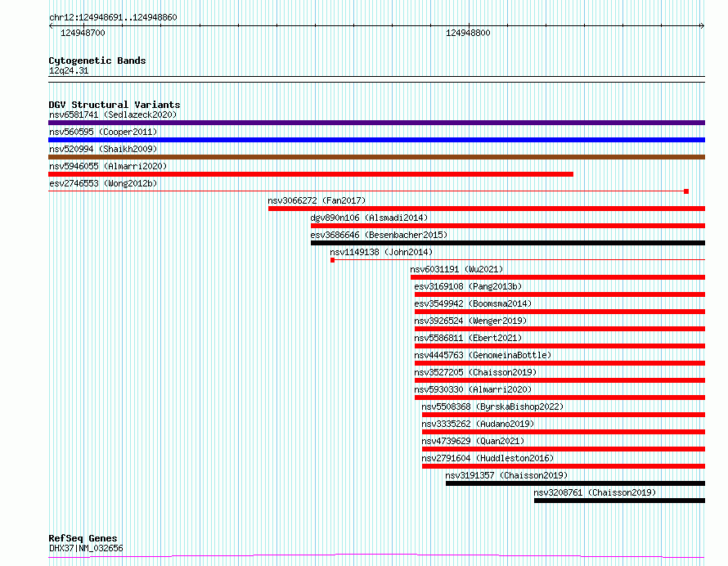Click the black nsv3208761 Chaisson2019 bar
The image size is (728, 566).
tap(619, 501)
